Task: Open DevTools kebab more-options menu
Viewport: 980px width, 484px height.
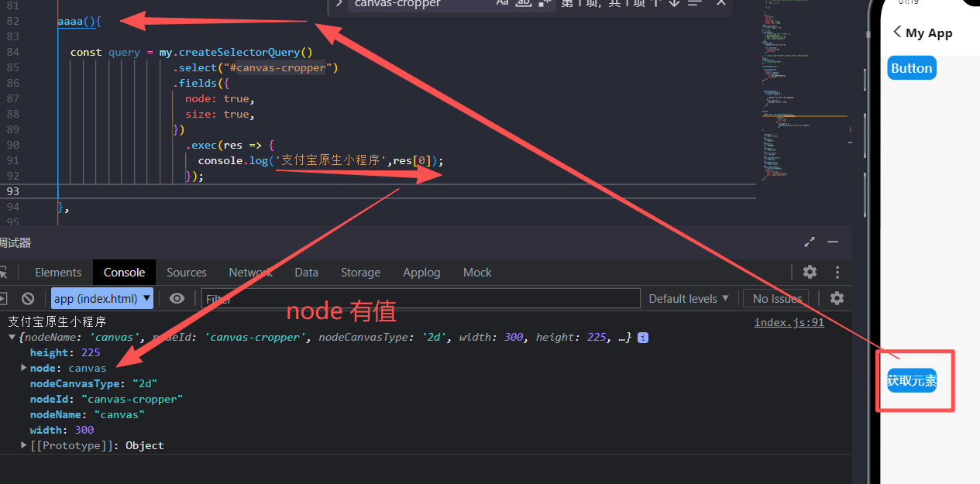Action: tap(837, 272)
